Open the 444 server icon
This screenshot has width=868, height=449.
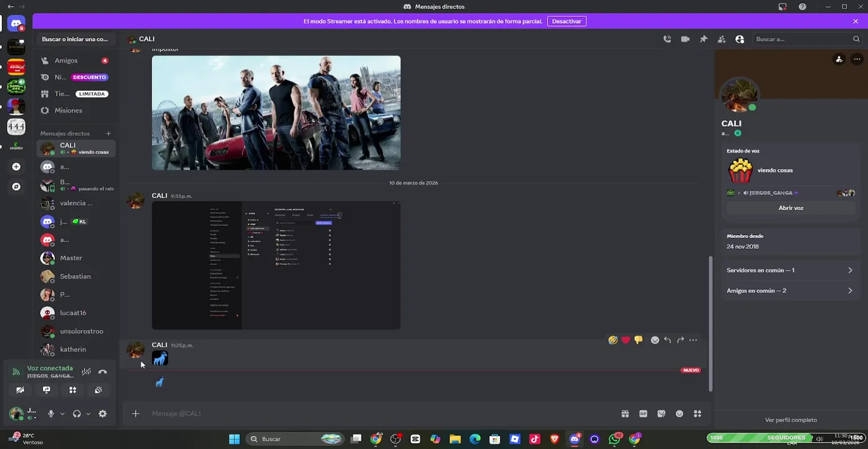pyautogui.click(x=16, y=127)
